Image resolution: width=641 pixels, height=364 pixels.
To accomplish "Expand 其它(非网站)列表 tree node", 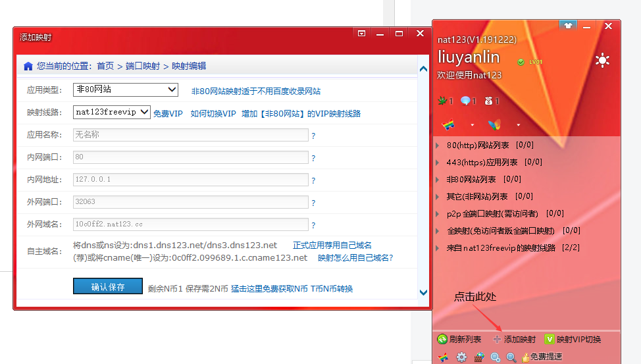I will pyautogui.click(x=438, y=197).
